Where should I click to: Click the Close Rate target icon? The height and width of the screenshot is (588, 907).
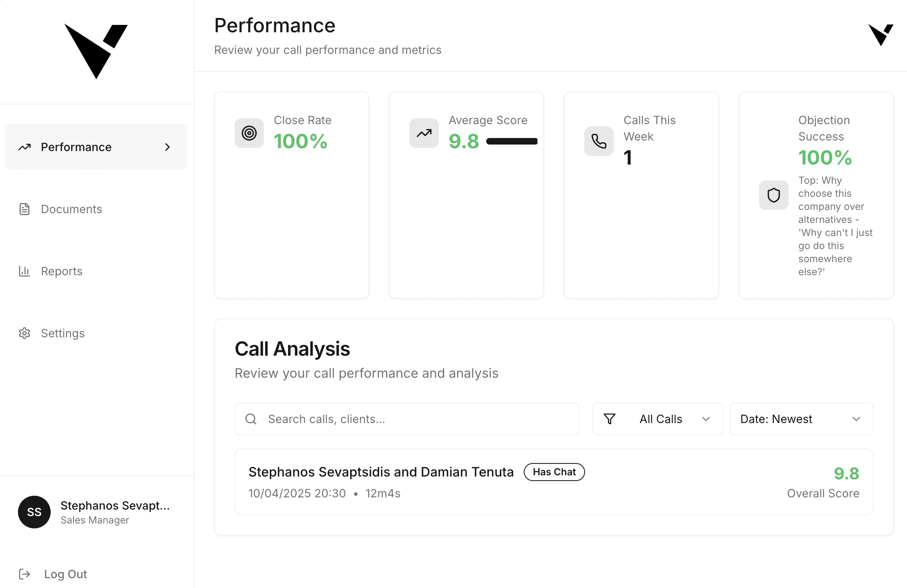coord(249,133)
